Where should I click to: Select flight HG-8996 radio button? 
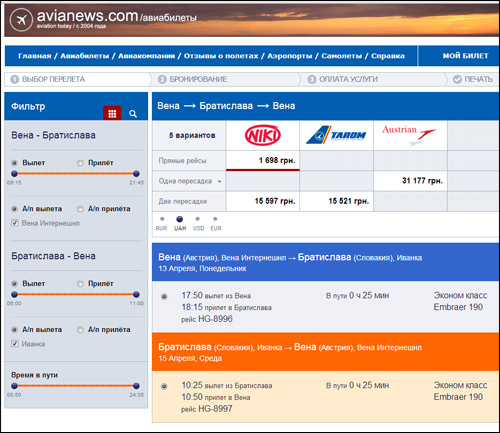(164, 296)
